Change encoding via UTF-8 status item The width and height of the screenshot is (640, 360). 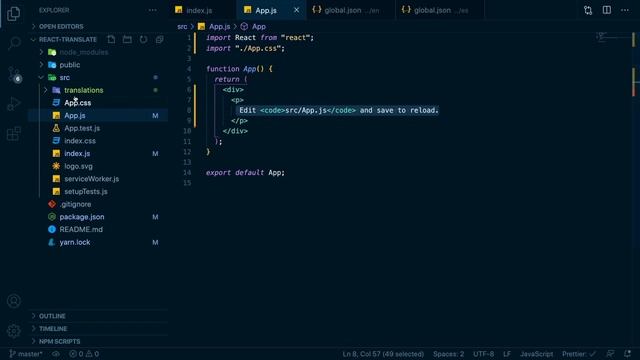[483, 354]
